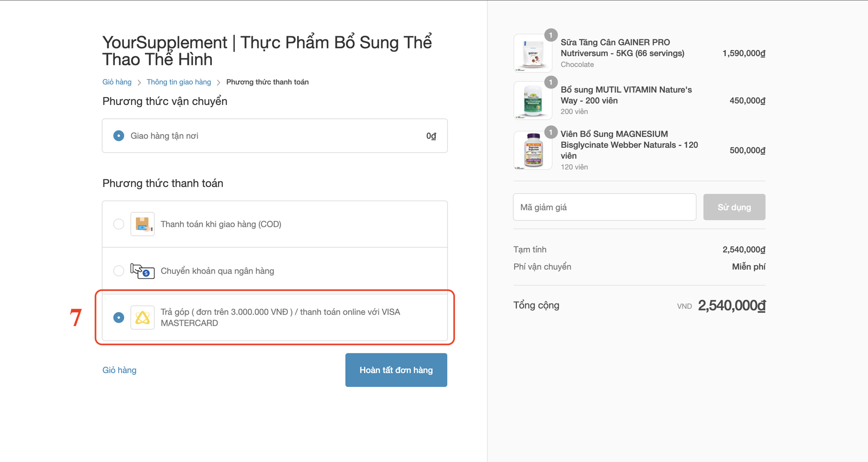
Task: Go to 'Thông tin giao hàng' breadcrumb
Action: [179, 82]
